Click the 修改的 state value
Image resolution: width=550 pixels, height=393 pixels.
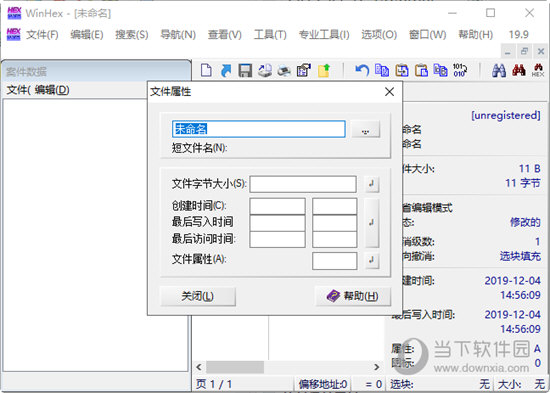pyautogui.click(x=525, y=222)
